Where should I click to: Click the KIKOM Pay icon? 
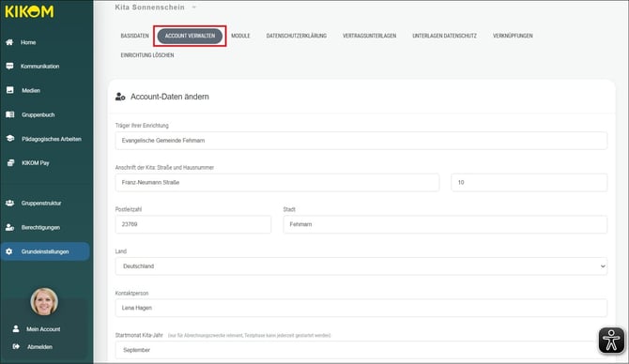11,162
